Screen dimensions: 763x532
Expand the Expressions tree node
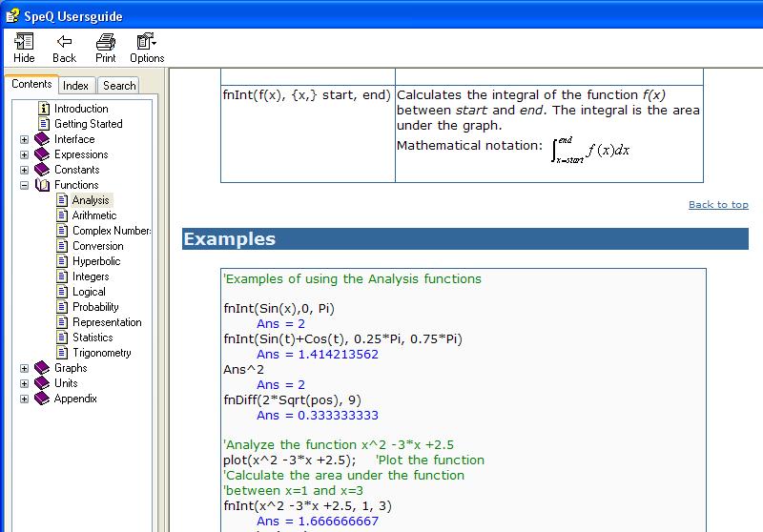pyautogui.click(x=25, y=154)
